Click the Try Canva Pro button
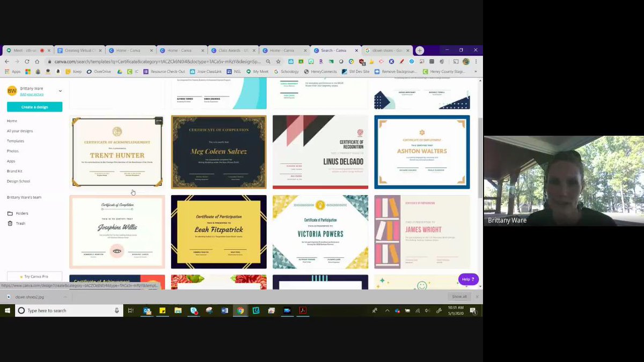The image size is (644, 362). [34, 276]
